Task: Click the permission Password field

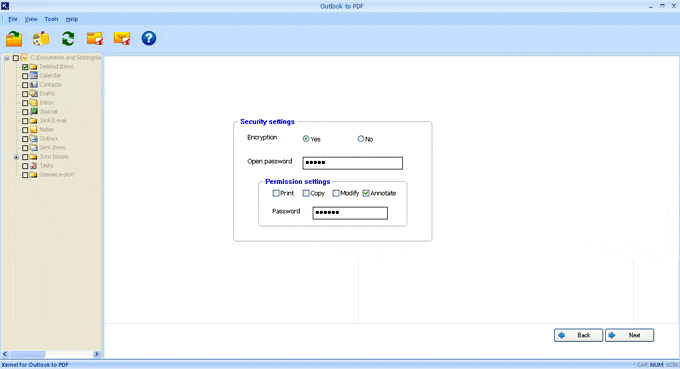Action: [350, 213]
